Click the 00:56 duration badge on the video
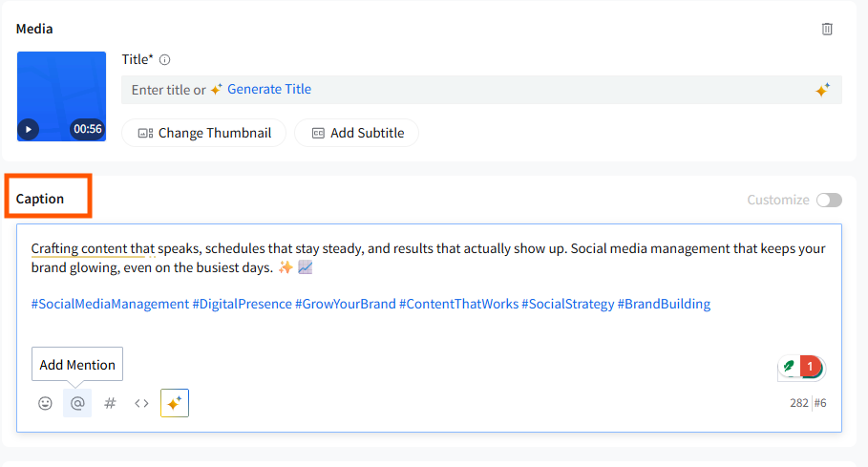The image size is (868, 467). (87, 129)
